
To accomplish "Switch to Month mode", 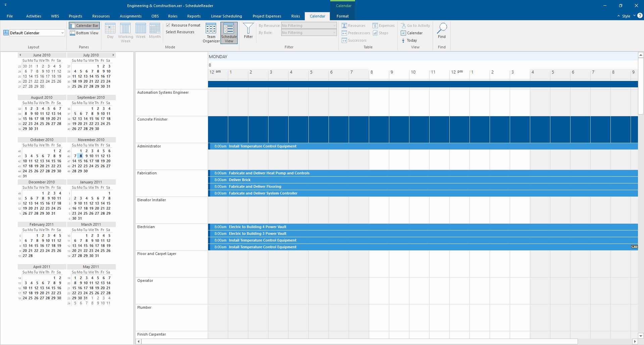I will pos(155,31).
